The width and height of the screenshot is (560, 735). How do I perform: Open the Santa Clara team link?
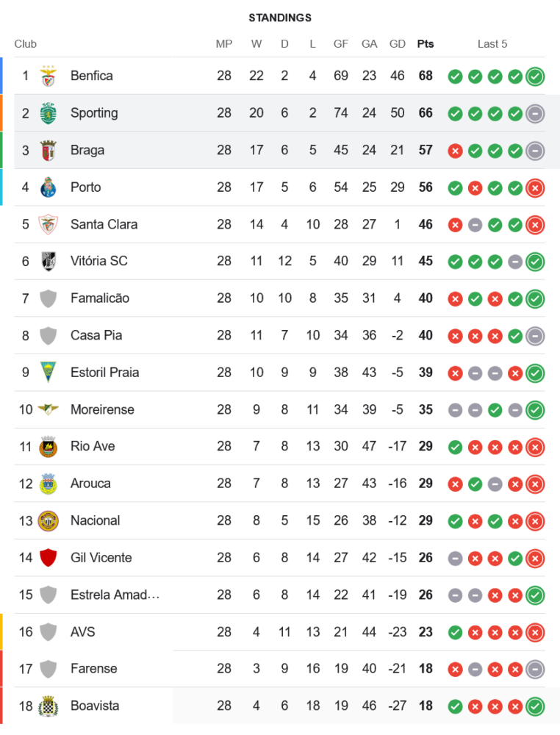pos(104,224)
